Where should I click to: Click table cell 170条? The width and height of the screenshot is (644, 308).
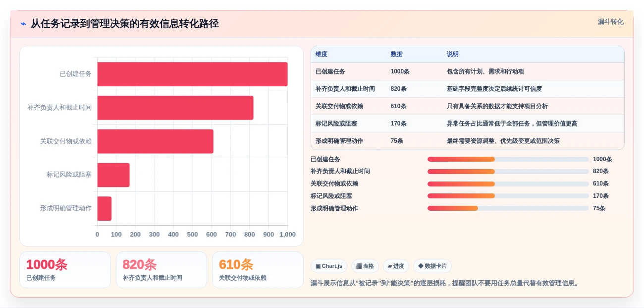[398, 123]
